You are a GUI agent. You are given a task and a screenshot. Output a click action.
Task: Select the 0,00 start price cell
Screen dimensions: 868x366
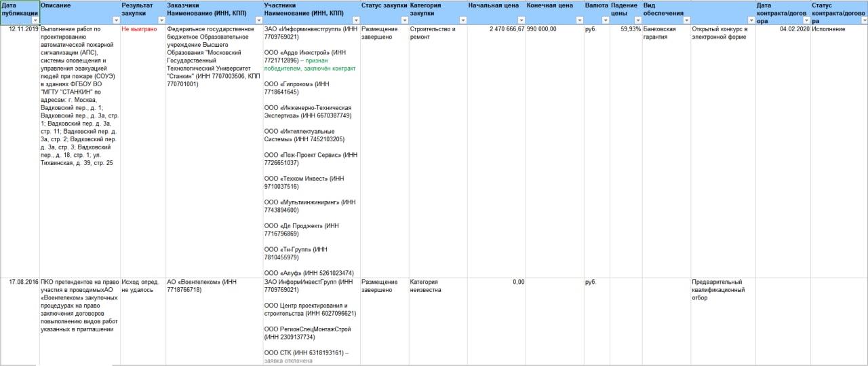496,322
